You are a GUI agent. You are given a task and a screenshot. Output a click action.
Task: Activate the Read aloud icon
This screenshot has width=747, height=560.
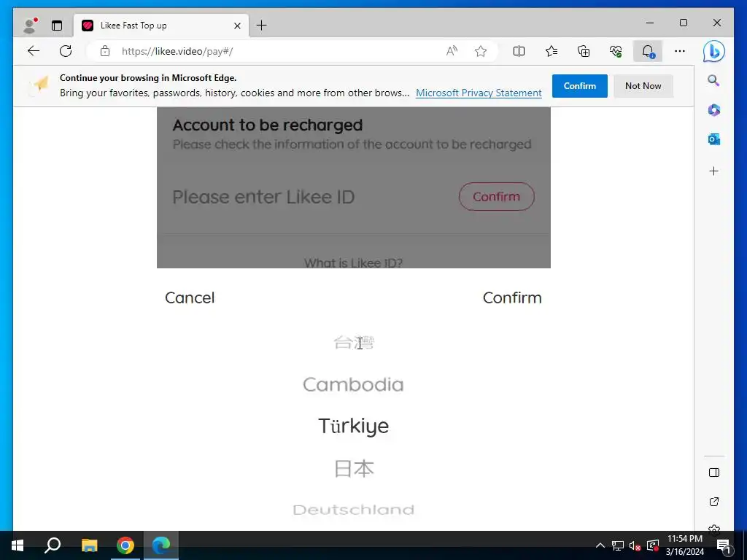pos(452,51)
